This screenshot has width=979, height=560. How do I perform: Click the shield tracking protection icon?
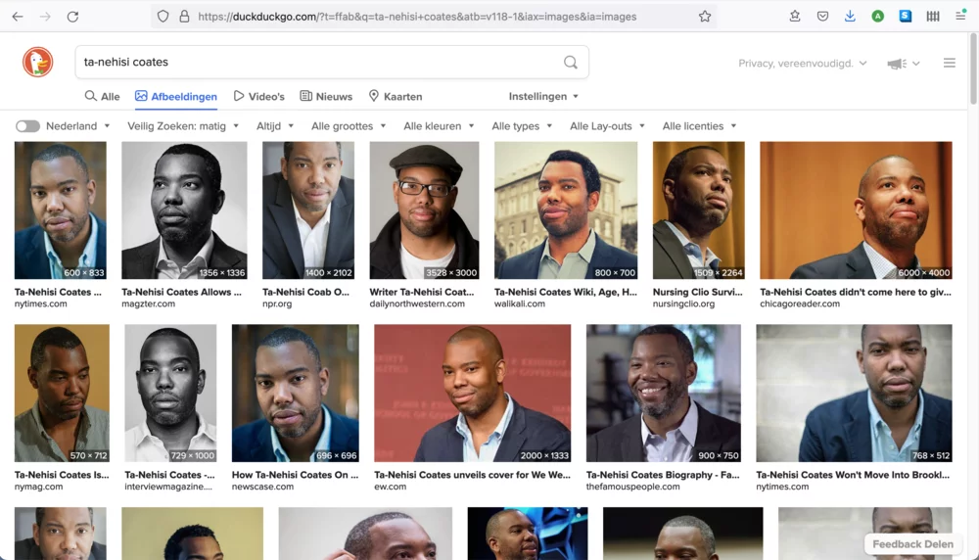(x=163, y=17)
